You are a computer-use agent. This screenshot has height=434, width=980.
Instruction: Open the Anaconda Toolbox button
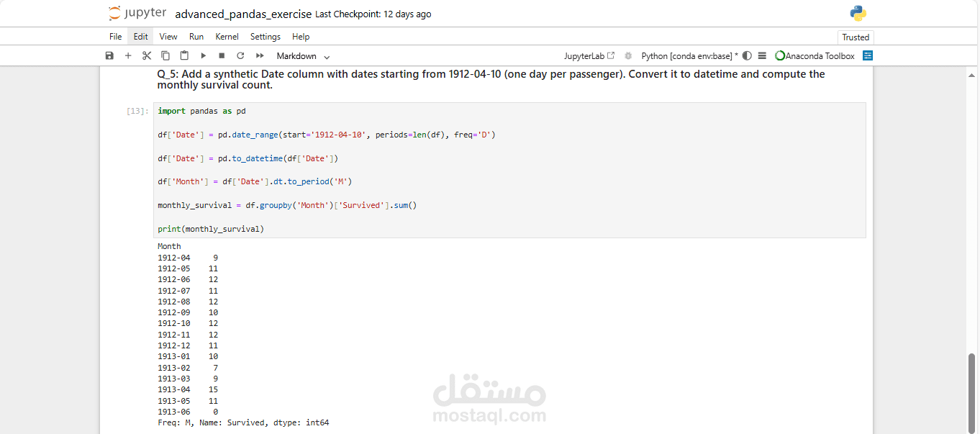click(x=815, y=56)
